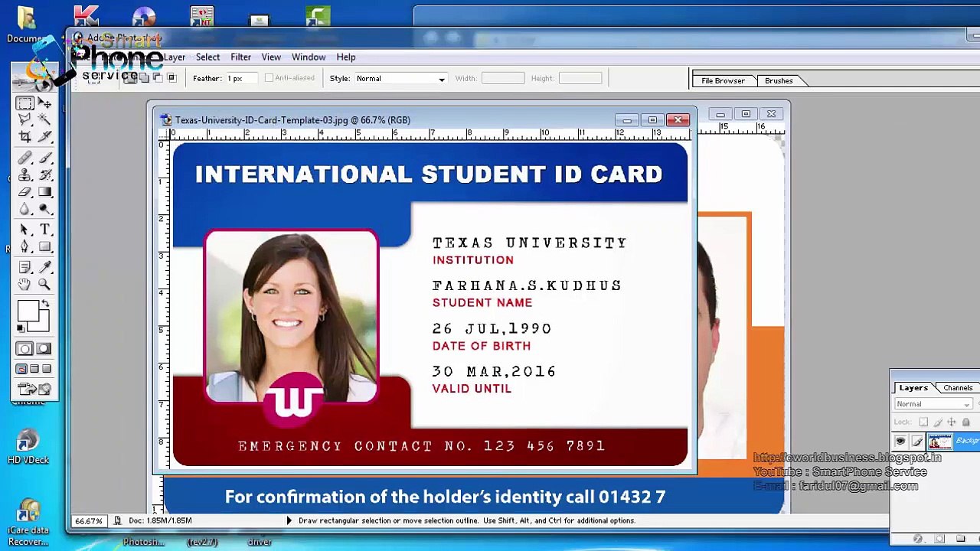Select the Eyedropper tool

tap(44, 268)
